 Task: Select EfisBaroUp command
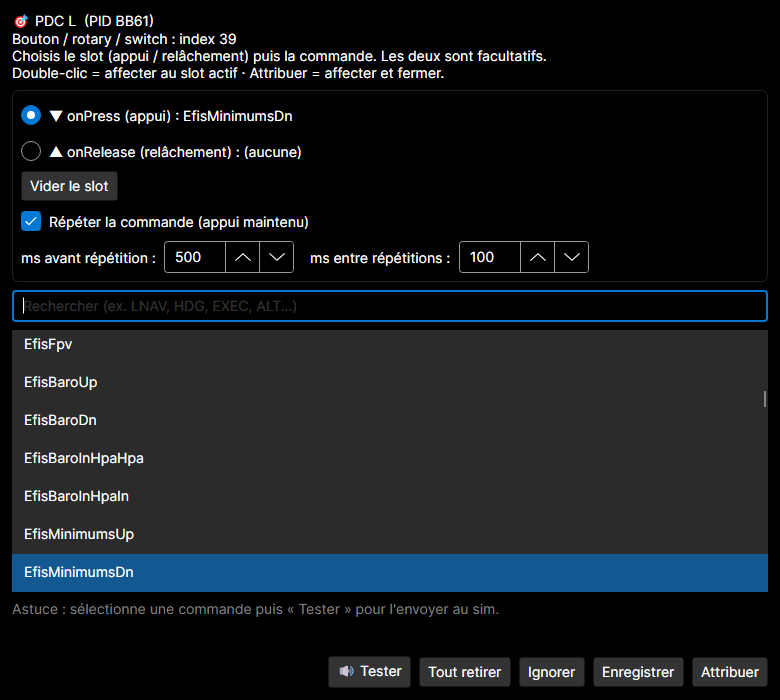point(390,382)
